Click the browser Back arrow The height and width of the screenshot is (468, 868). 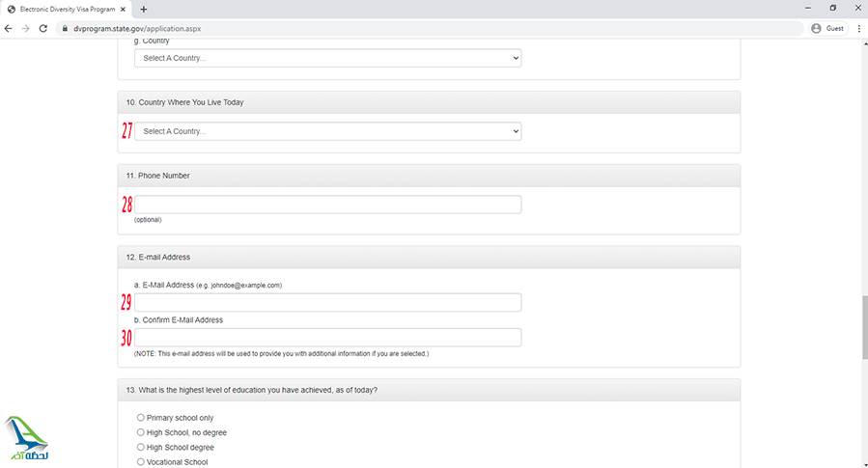[10, 29]
